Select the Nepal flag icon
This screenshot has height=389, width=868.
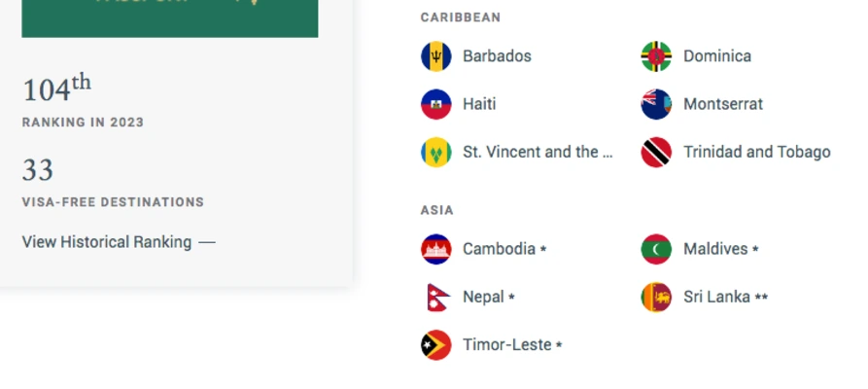point(436,297)
